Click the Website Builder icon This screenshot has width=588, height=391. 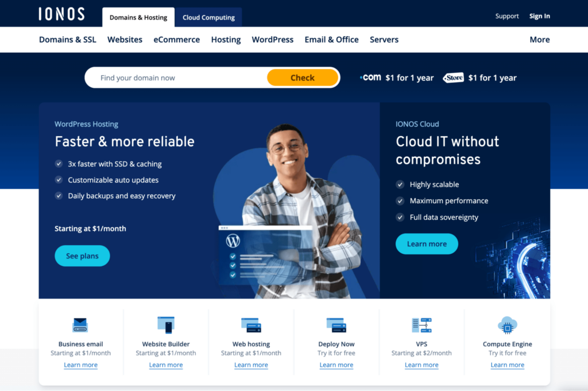point(166,324)
